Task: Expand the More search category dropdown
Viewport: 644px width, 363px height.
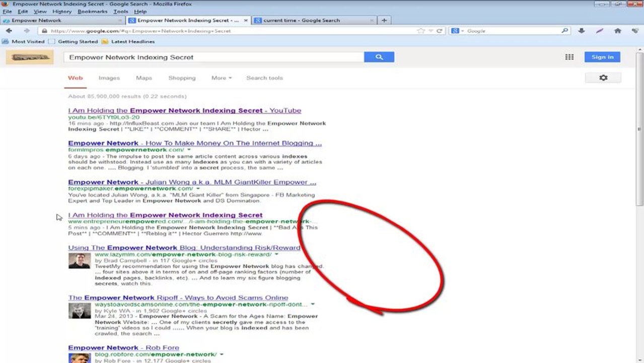Action: tap(222, 78)
